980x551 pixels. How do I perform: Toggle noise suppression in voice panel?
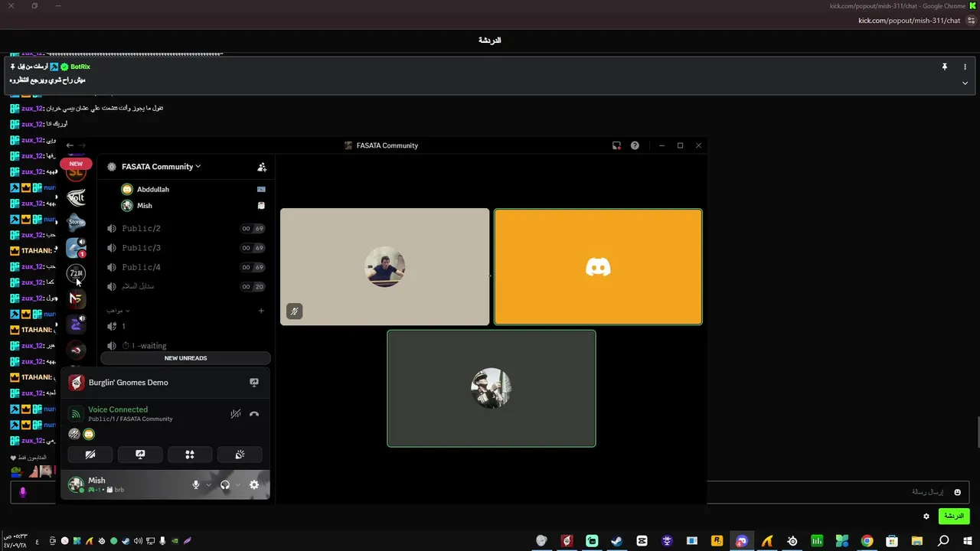236,414
